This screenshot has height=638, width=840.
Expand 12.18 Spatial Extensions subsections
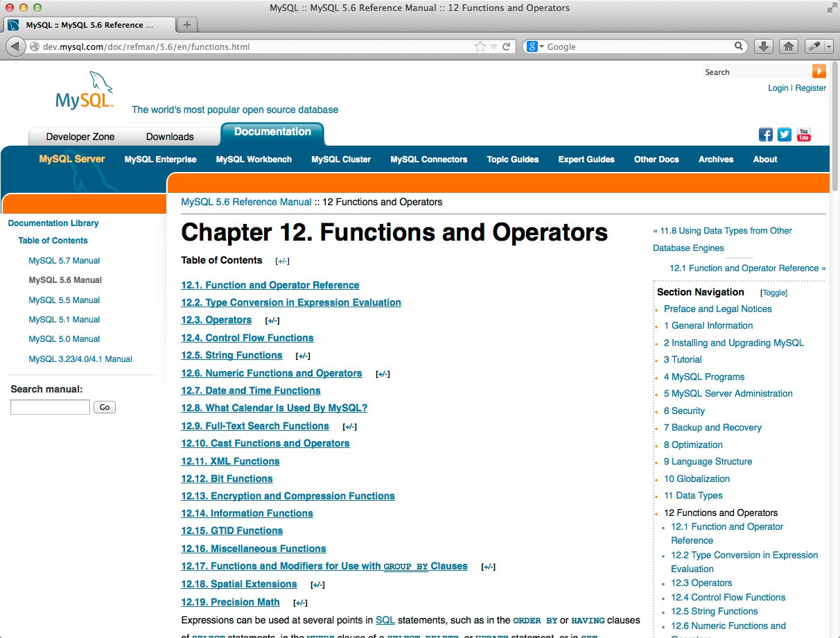[317, 585]
